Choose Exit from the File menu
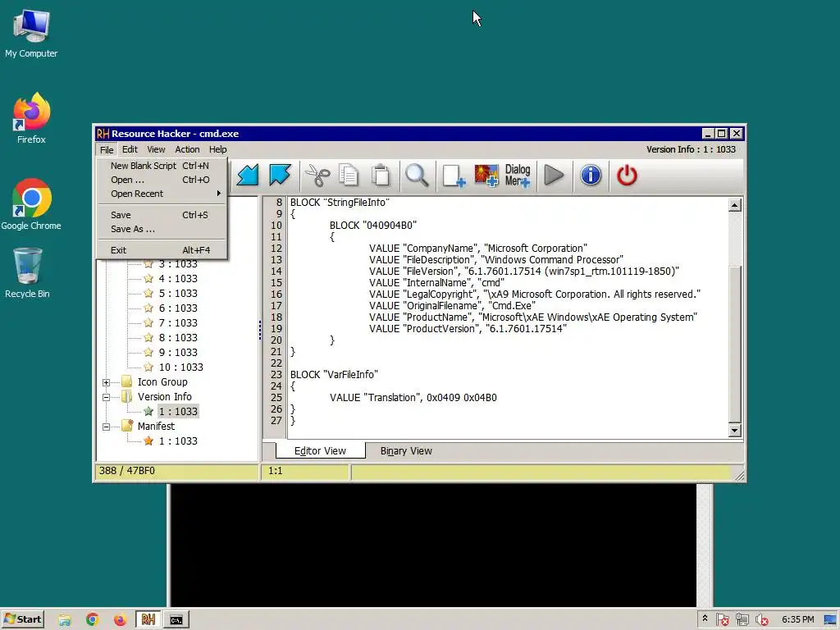The height and width of the screenshot is (630, 840). coord(162,250)
